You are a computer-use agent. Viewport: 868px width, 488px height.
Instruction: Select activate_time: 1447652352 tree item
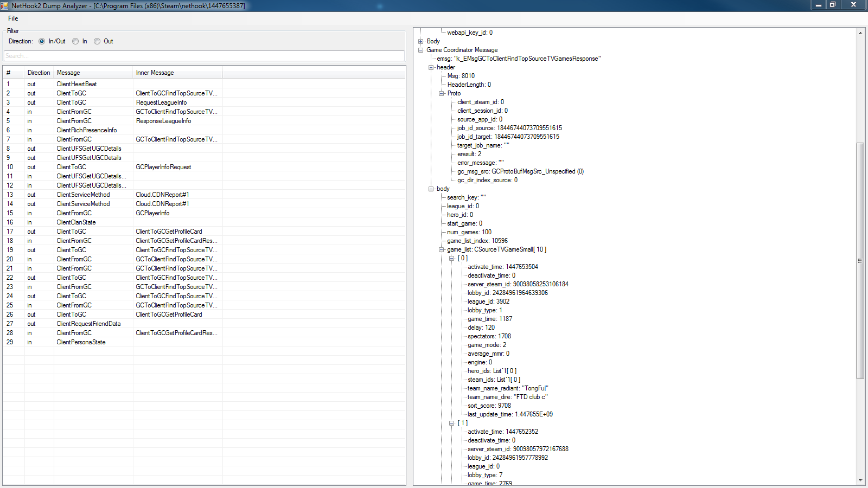(502, 432)
